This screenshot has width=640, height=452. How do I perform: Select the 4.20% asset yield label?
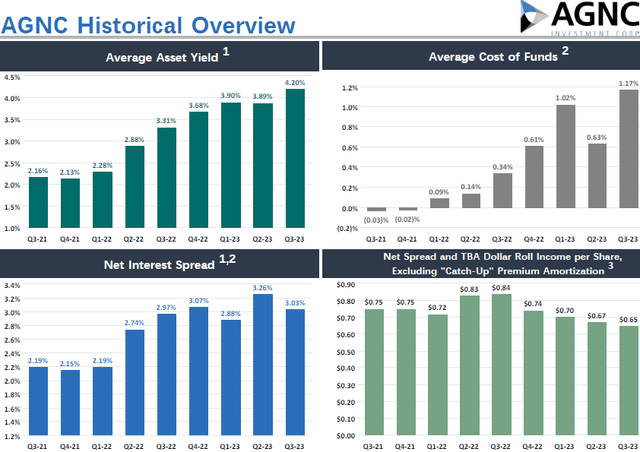click(x=295, y=82)
